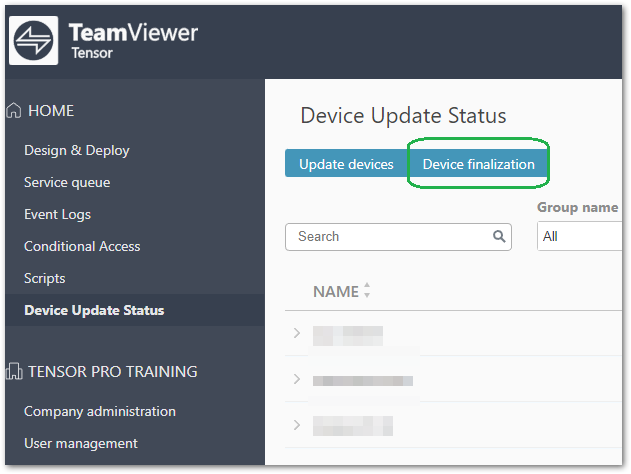Open Company administration in sidebar

point(100,411)
